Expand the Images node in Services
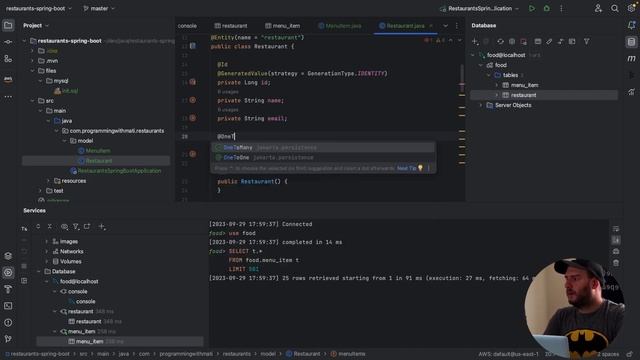 pyautogui.click(x=47, y=242)
